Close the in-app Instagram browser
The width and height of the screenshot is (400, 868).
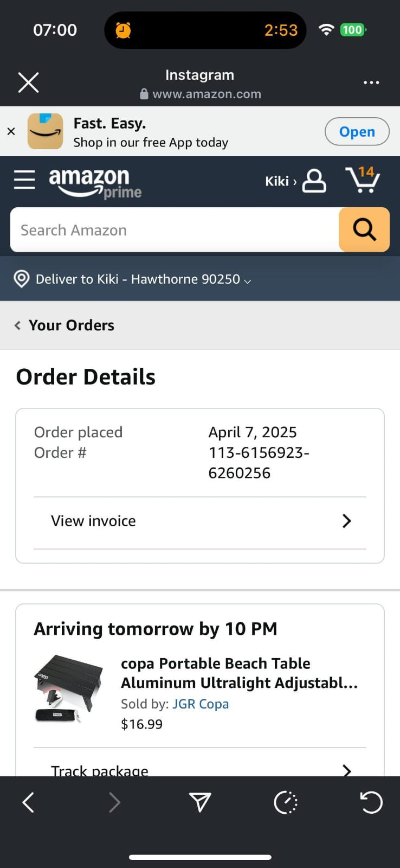point(28,82)
